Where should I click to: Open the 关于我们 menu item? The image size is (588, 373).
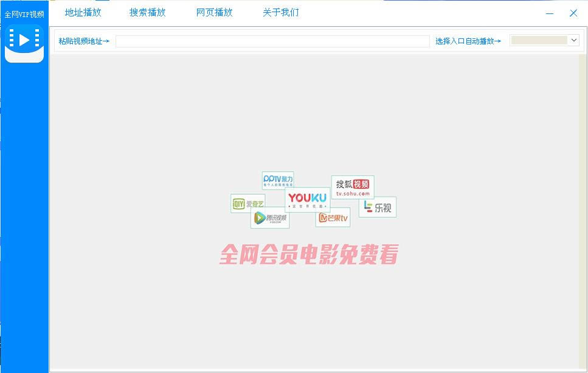tap(281, 12)
